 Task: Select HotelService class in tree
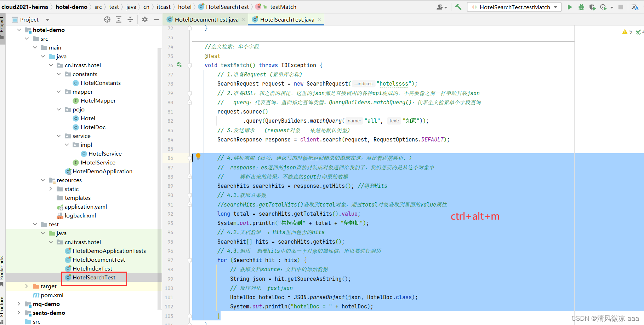101,153
